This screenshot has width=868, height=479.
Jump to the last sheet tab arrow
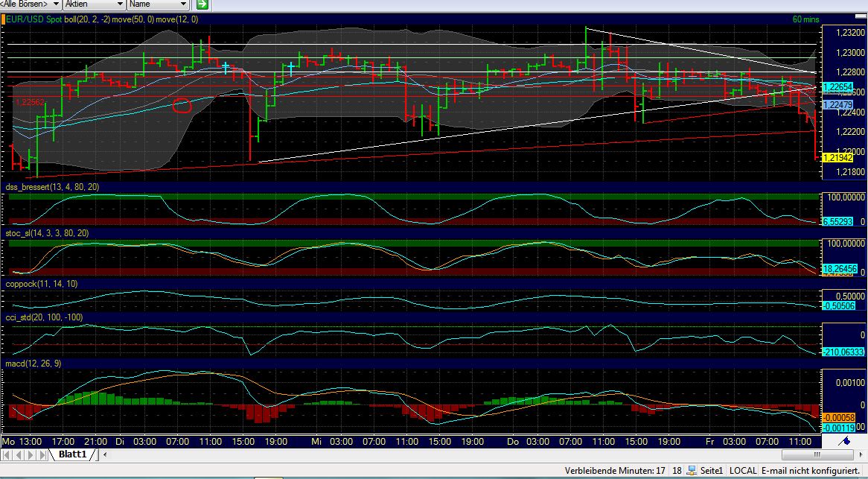point(43,455)
